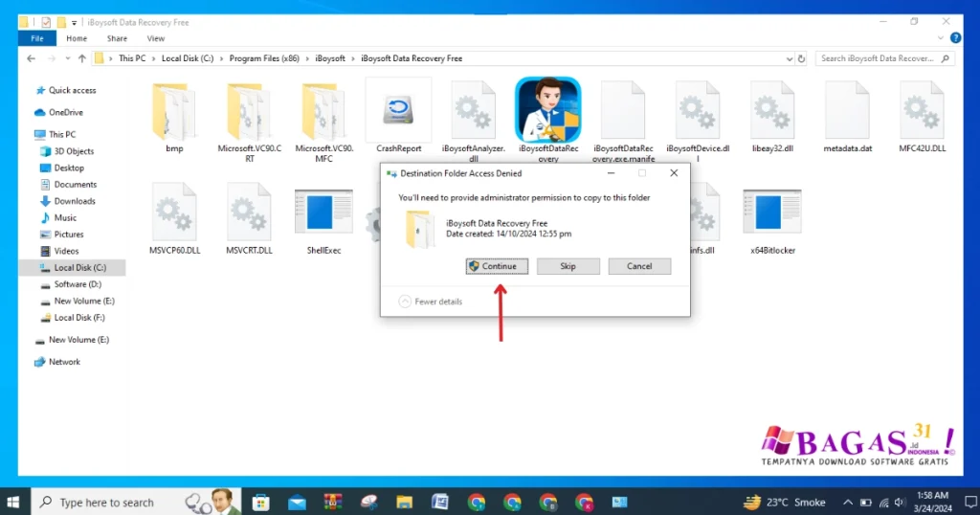980x515 pixels.
Task: Select the iBoysoftDataRecovery.exe.manifest file
Action: [622, 111]
